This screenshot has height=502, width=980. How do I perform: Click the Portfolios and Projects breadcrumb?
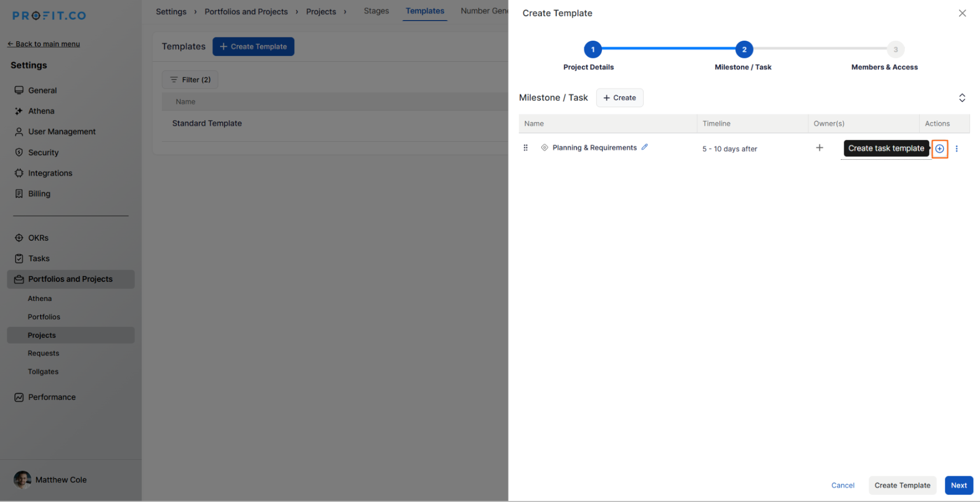(x=246, y=11)
